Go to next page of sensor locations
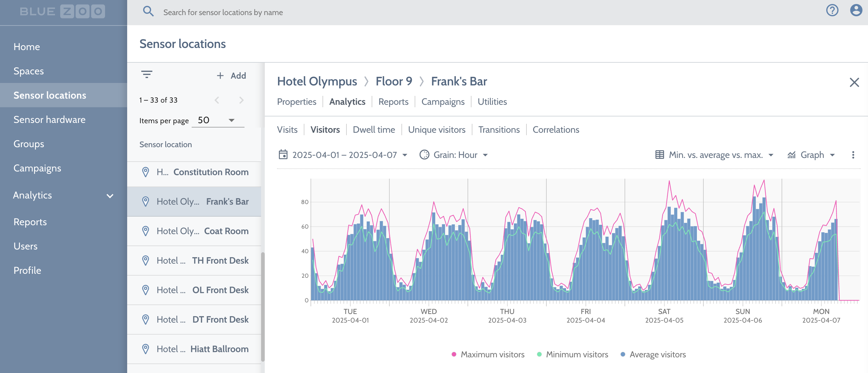868x373 pixels. point(241,100)
